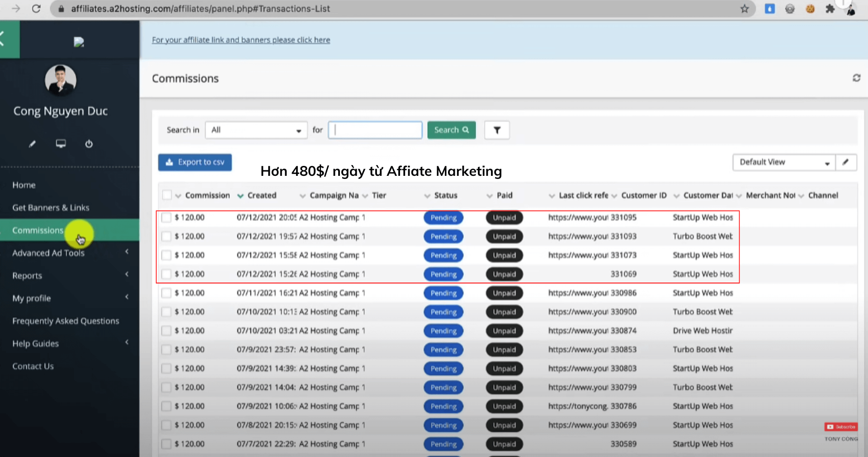Image resolution: width=868 pixels, height=457 pixels.
Task: Bookmark page with the star icon
Action: coord(745,9)
